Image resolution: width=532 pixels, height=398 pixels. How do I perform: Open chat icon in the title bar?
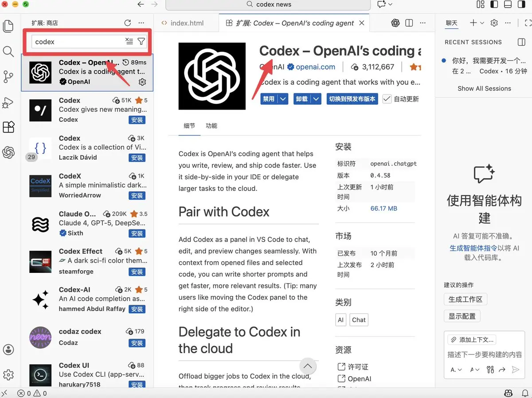coord(381,4)
